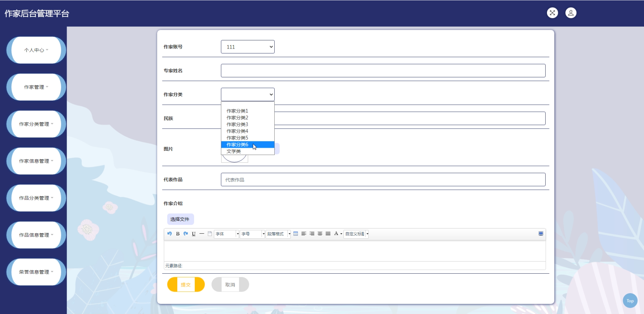The height and width of the screenshot is (314, 644).
Task: Open the 作家账号 dropdown showing 111
Action: pos(248,47)
